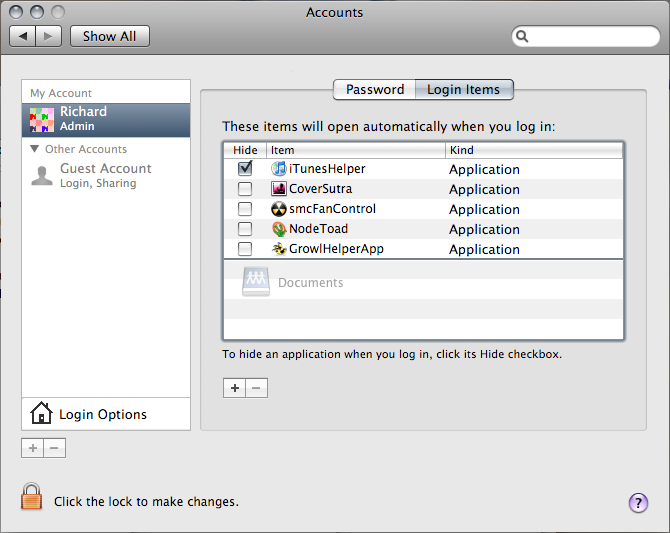Screen dimensions: 670x533
Task: Click the smcFanControl radiation icon
Action: point(280,209)
